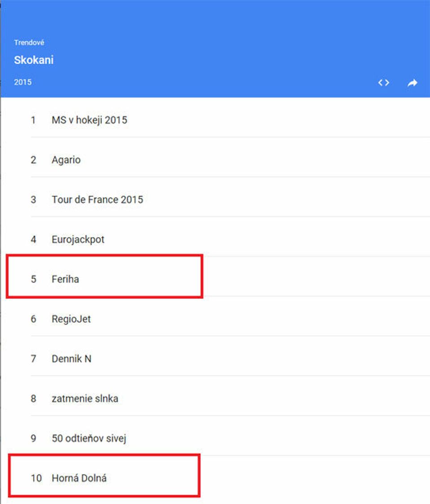Click the Eurojackpot list item
This screenshot has width=430, height=504.
point(78,239)
